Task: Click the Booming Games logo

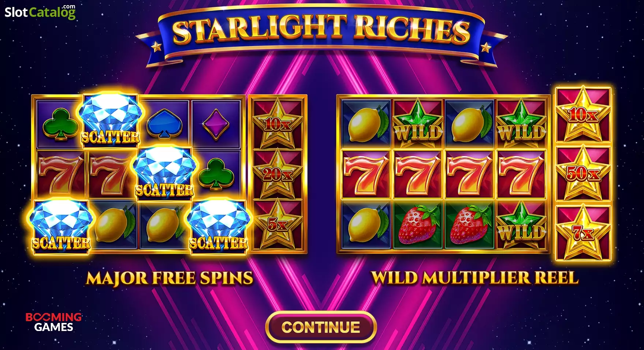Action: (53, 322)
